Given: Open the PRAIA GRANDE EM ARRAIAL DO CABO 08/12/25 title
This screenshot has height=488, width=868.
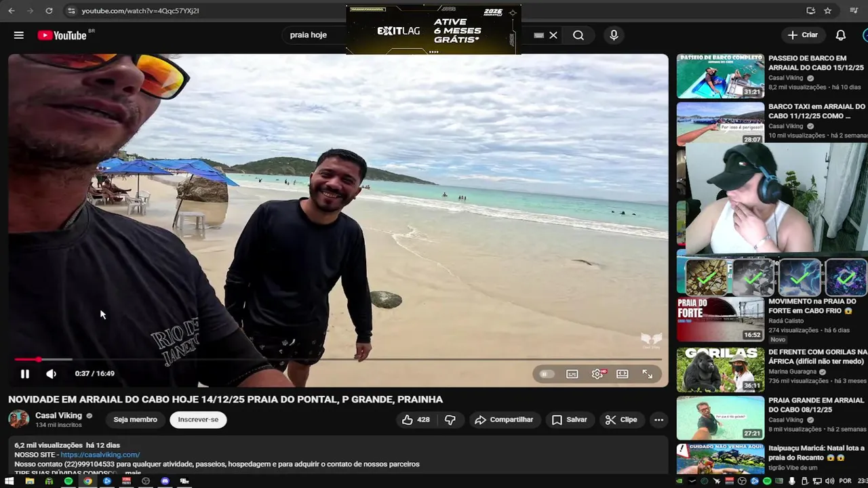Looking at the screenshot, I should (816, 405).
